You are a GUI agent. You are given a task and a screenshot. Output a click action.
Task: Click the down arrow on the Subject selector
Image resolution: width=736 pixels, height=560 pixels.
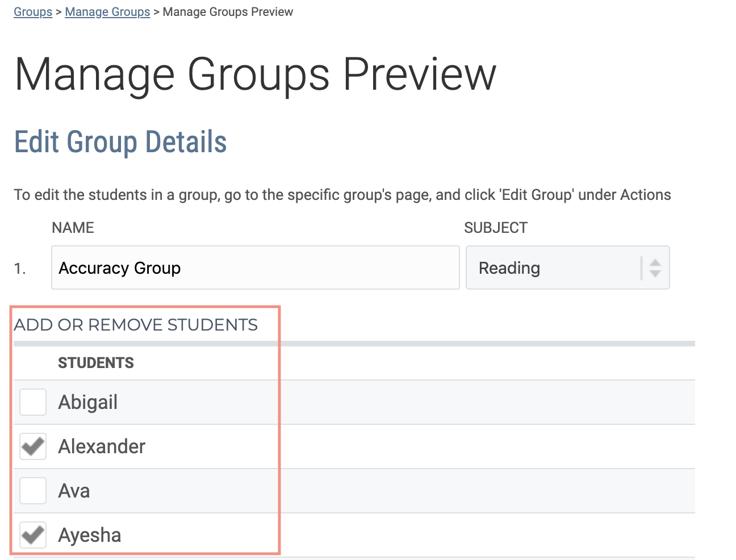(656, 273)
